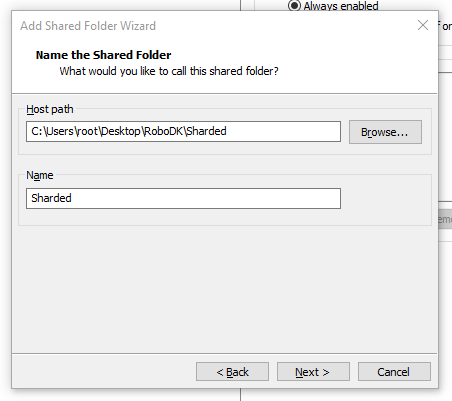452x401 pixels.
Task: Go to the Next wizard step
Action: click(x=313, y=372)
